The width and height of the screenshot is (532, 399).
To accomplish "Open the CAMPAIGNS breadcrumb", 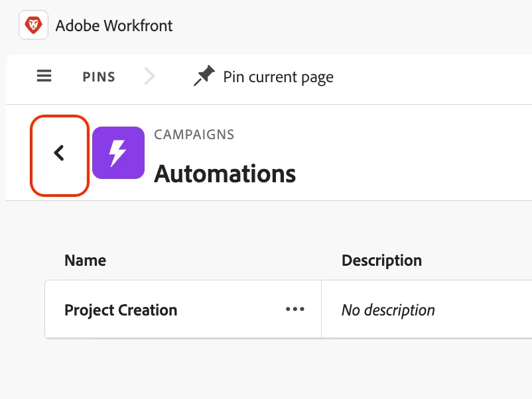I will tap(194, 135).
